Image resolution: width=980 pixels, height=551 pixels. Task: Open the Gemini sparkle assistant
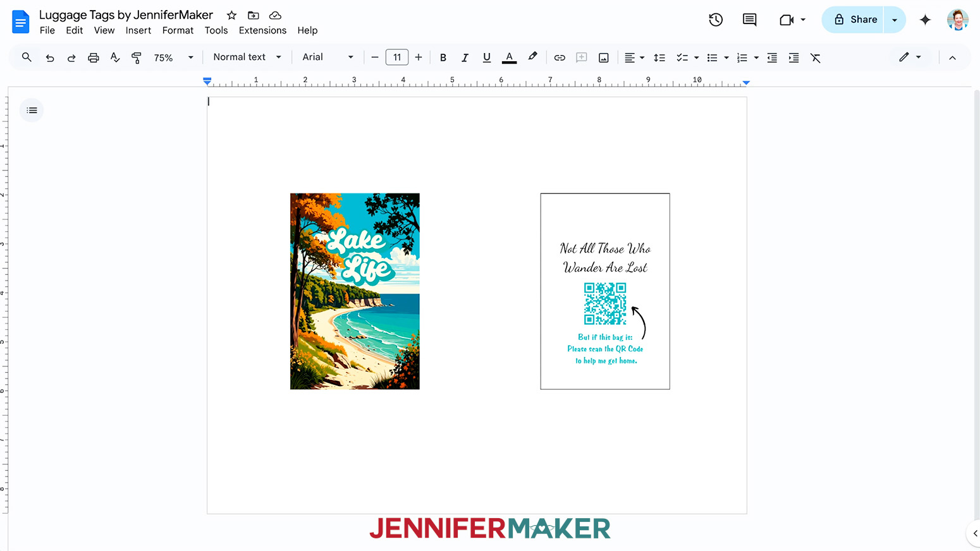(925, 20)
